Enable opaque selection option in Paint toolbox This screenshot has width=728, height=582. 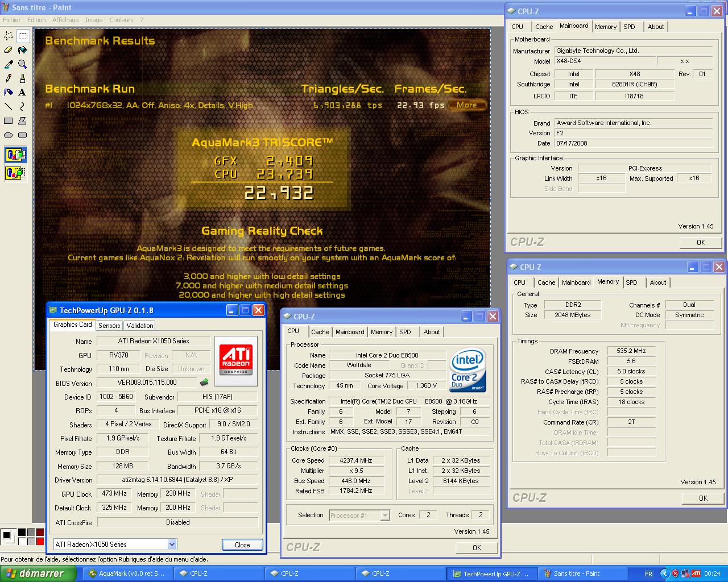click(x=15, y=155)
